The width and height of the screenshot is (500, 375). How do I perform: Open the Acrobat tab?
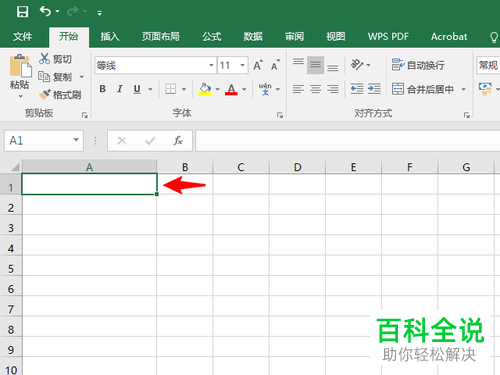tap(449, 36)
